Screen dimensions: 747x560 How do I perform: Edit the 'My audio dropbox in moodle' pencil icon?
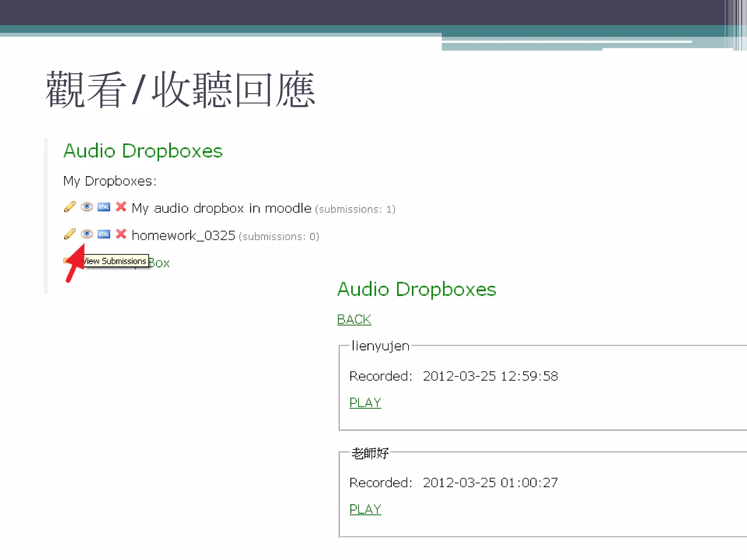(70, 207)
